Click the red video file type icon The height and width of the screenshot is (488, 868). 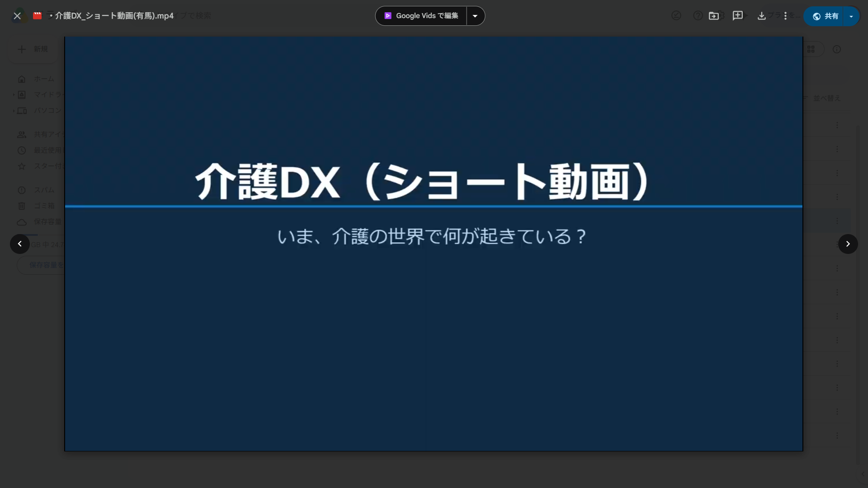click(x=38, y=16)
